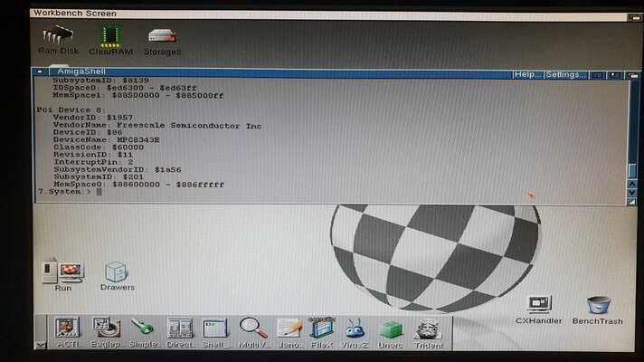
Task: Launch VirusZ from the dock
Action: click(355, 329)
